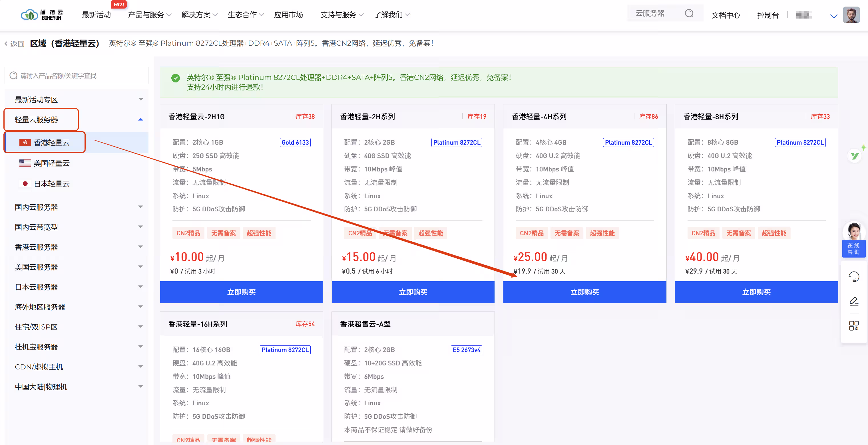Screen dimensions: 868x445
Task: Expand 国内云服务器 category
Action: 77,207
